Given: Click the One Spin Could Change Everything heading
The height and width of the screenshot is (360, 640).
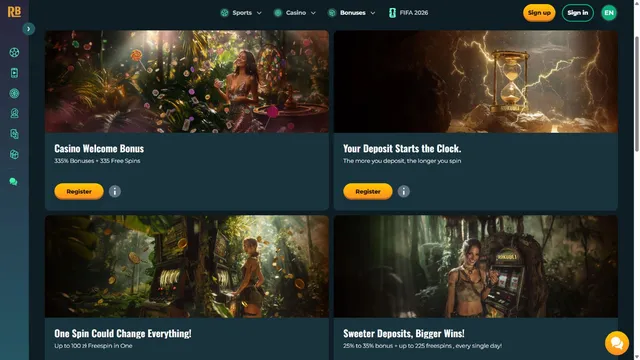Looking at the screenshot, I should (x=123, y=333).
